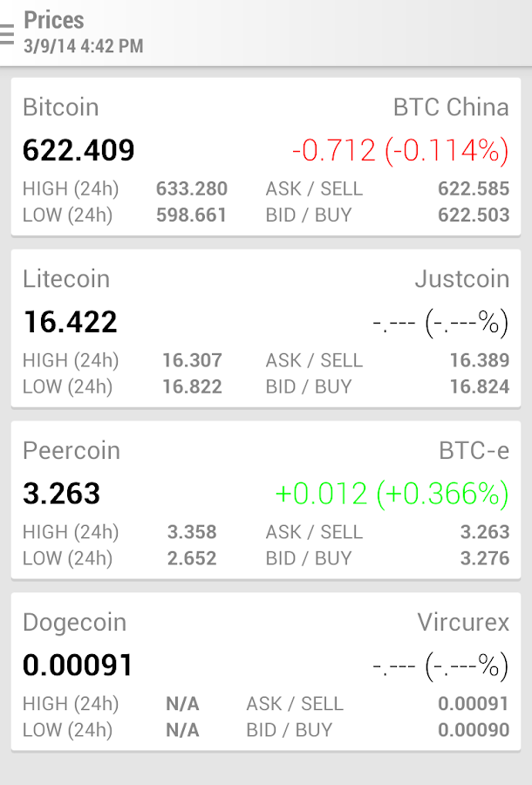
Task: Tap Litecoin price 16.422
Action: click(x=70, y=323)
